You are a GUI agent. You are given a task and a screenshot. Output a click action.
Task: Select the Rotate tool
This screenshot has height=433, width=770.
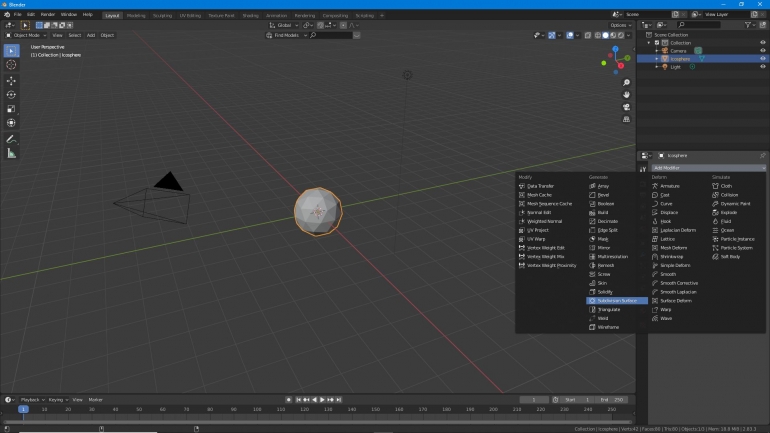(x=11, y=95)
